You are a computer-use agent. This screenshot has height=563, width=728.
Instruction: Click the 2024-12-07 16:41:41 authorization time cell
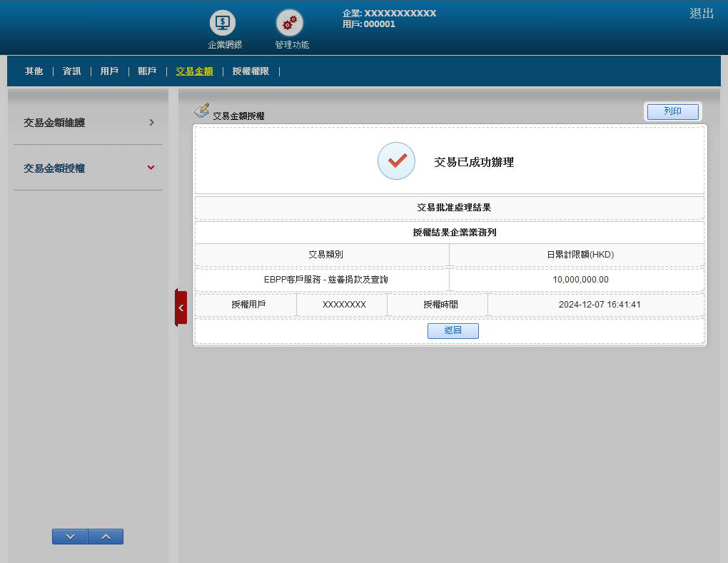(600, 305)
